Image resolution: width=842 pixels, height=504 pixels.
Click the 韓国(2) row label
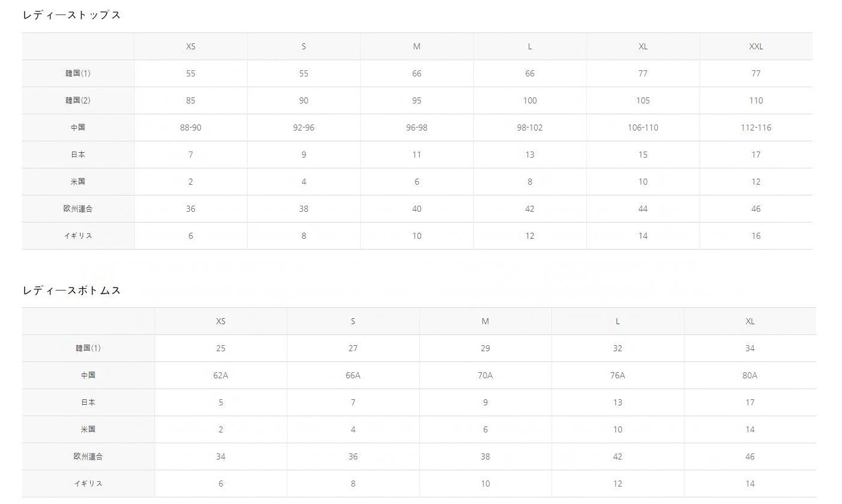(x=78, y=100)
